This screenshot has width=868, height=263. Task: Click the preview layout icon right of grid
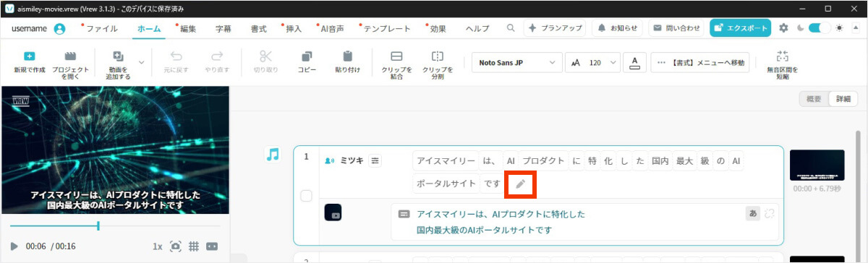coord(212,246)
